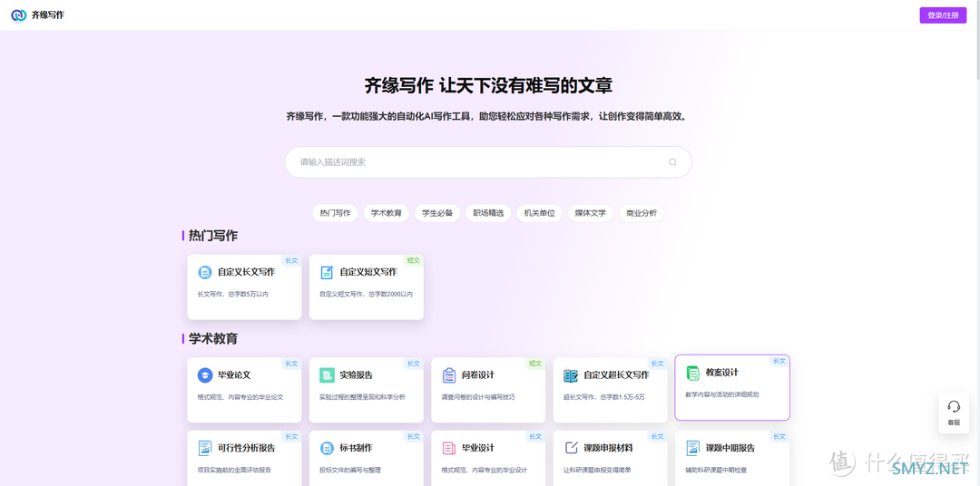The width and height of the screenshot is (980, 486).
Task: Click the 标书制作 card title
Action: [x=357, y=448]
